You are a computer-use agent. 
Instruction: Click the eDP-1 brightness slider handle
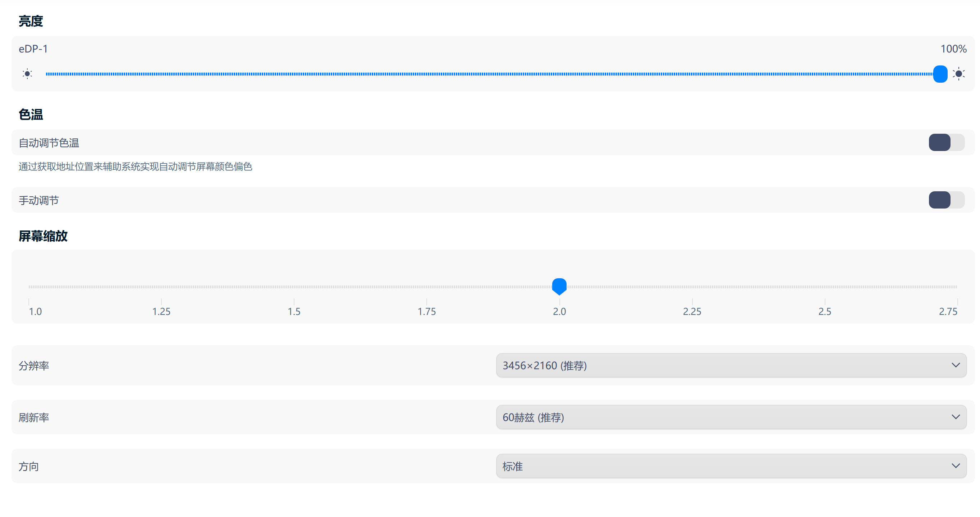click(940, 74)
